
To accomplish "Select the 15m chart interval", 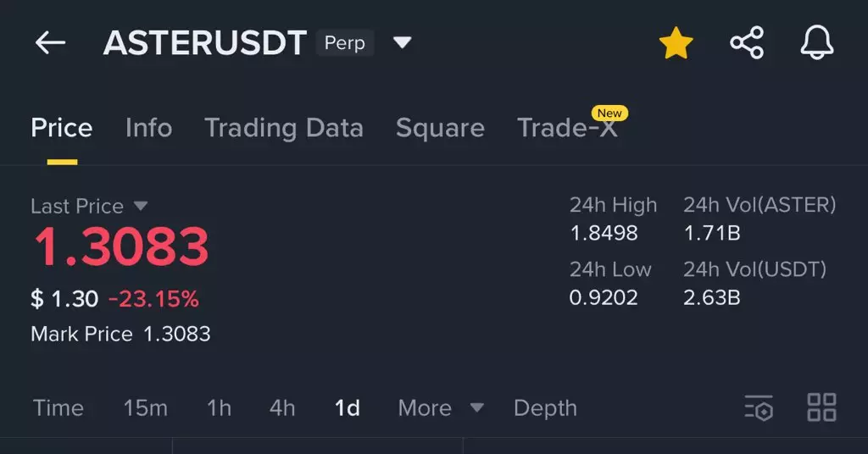I will [x=145, y=408].
